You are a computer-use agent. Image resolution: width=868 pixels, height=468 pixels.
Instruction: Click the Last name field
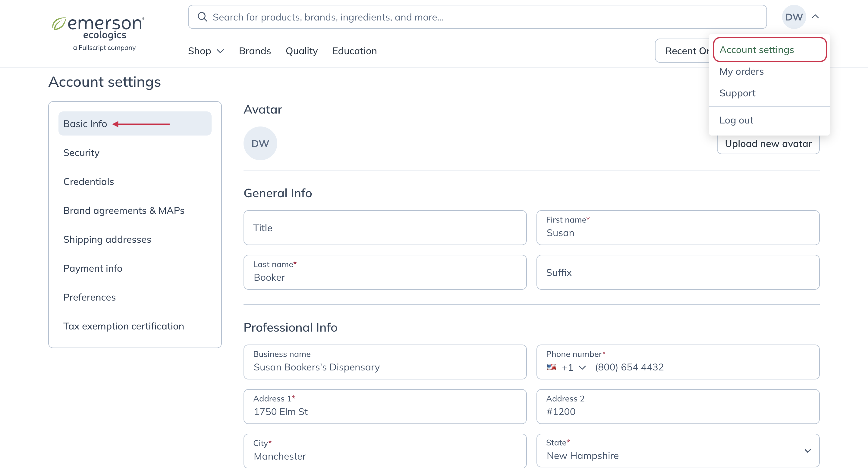[x=385, y=272]
